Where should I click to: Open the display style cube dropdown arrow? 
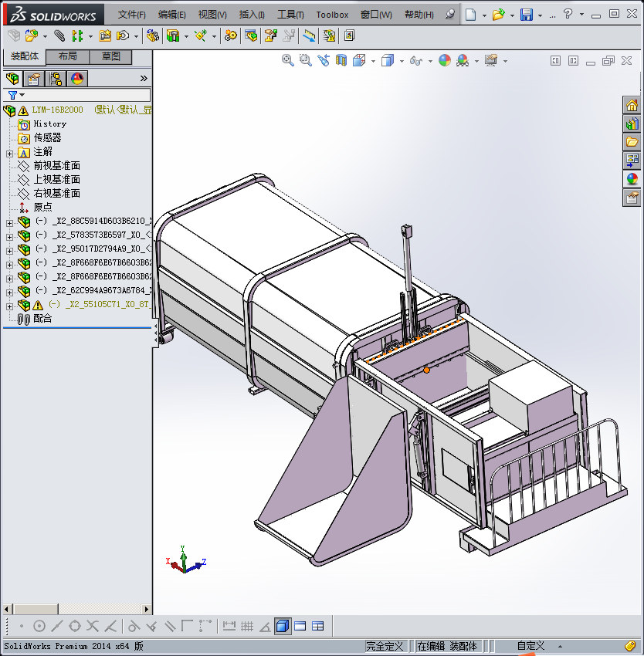(401, 61)
